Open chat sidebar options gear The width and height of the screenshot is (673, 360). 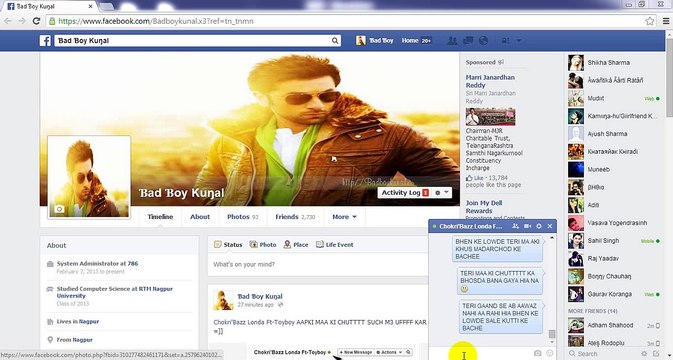644,354
